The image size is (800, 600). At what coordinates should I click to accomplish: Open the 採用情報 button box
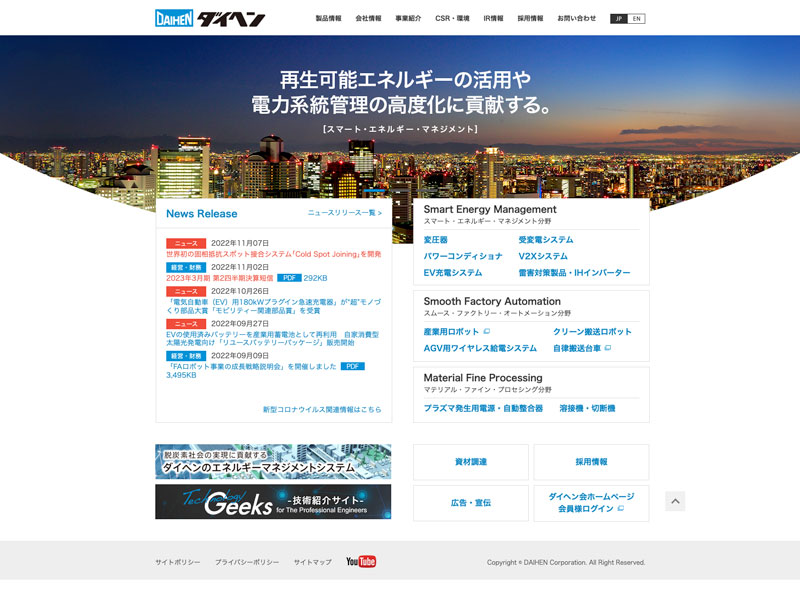click(591, 462)
